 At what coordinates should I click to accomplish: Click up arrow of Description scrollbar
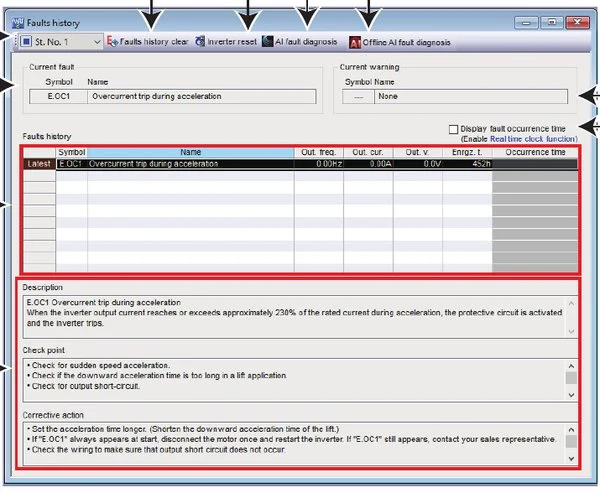click(571, 303)
